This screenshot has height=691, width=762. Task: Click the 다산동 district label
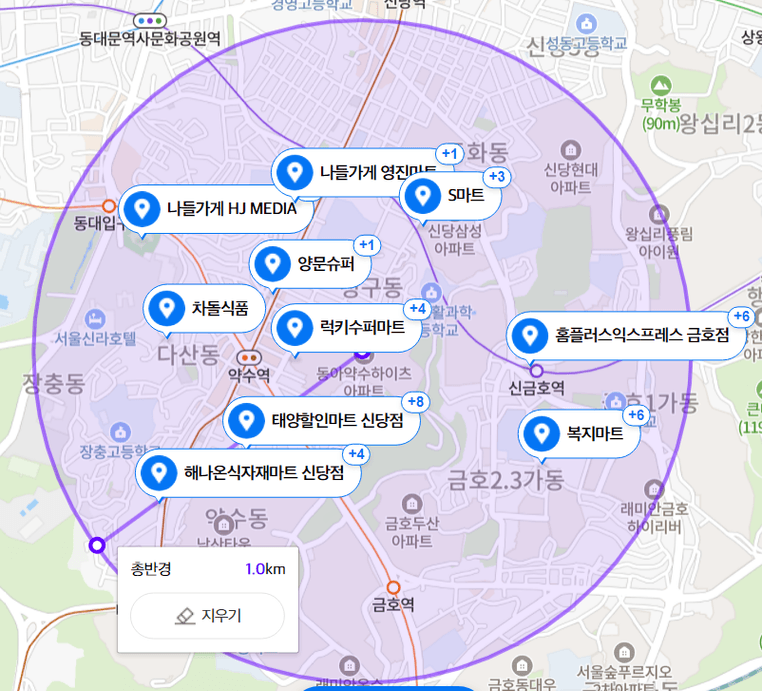[189, 355]
